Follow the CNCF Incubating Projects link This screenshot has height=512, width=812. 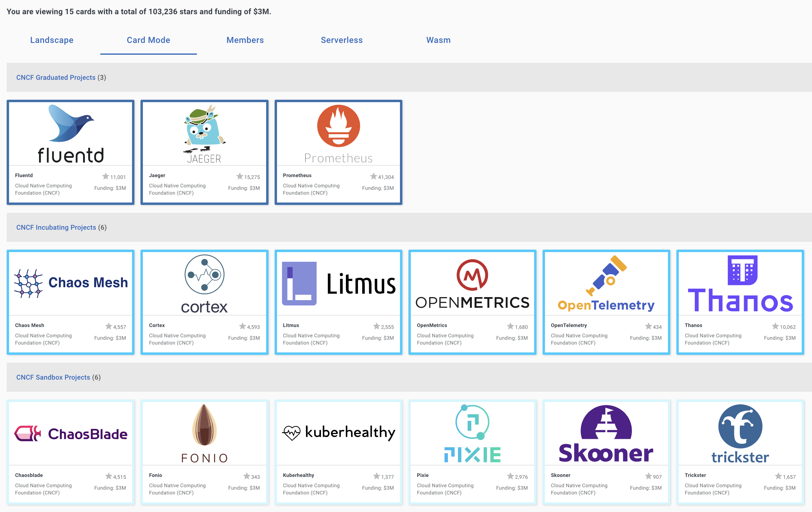tap(56, 227)
